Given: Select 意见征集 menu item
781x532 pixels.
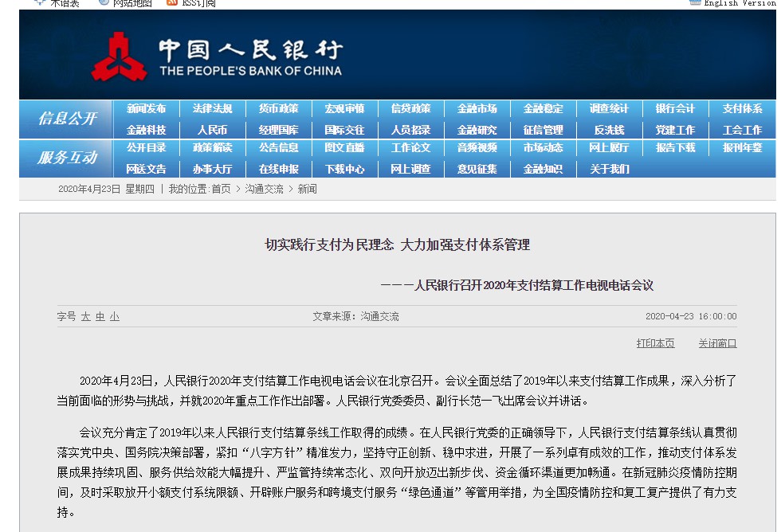Looking at the screenshot, I should [x=477, y=169].
